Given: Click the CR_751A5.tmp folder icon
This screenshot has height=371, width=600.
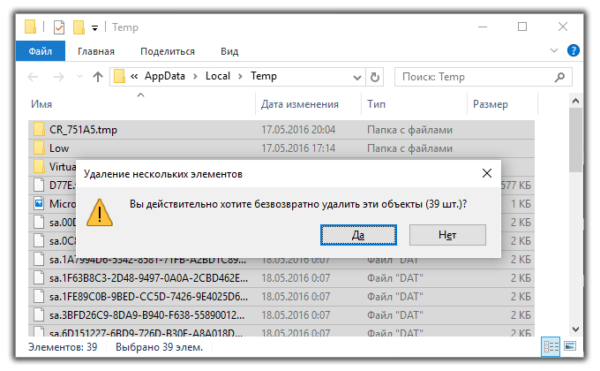Looking at the screenshot, I should click(39, 129).
